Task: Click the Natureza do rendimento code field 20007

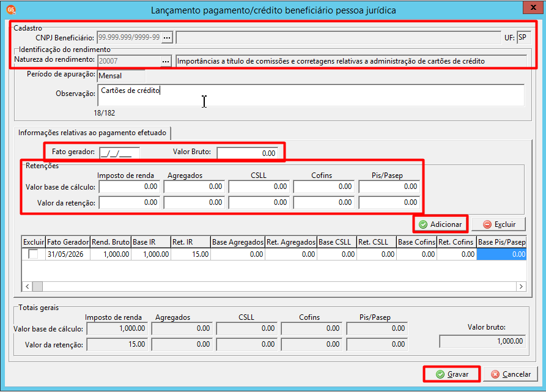Action: 129,61
